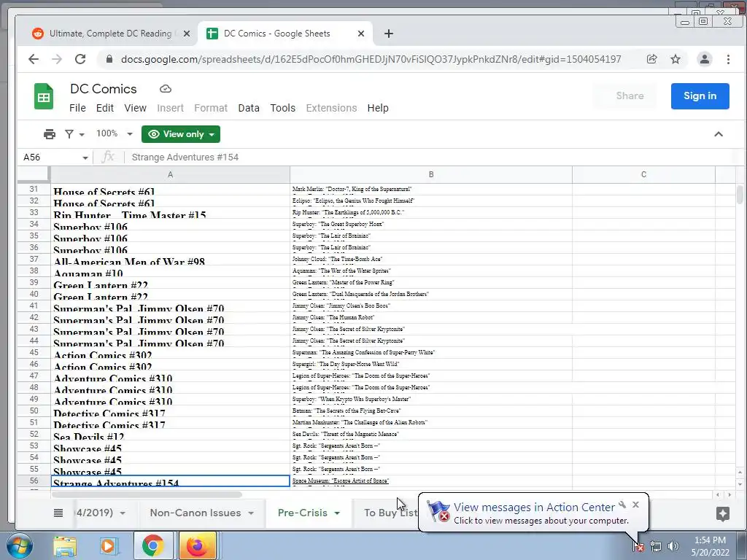Screen dimensions: 747x560
Task: Open Pre-Crisis sheet tab menu arrow
Action: click(x=337, y=513)
